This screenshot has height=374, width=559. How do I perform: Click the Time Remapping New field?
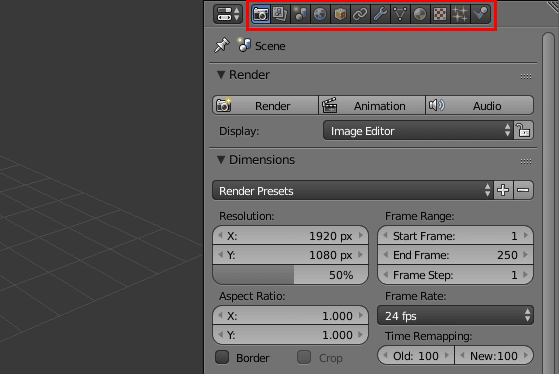pos(494,355)
